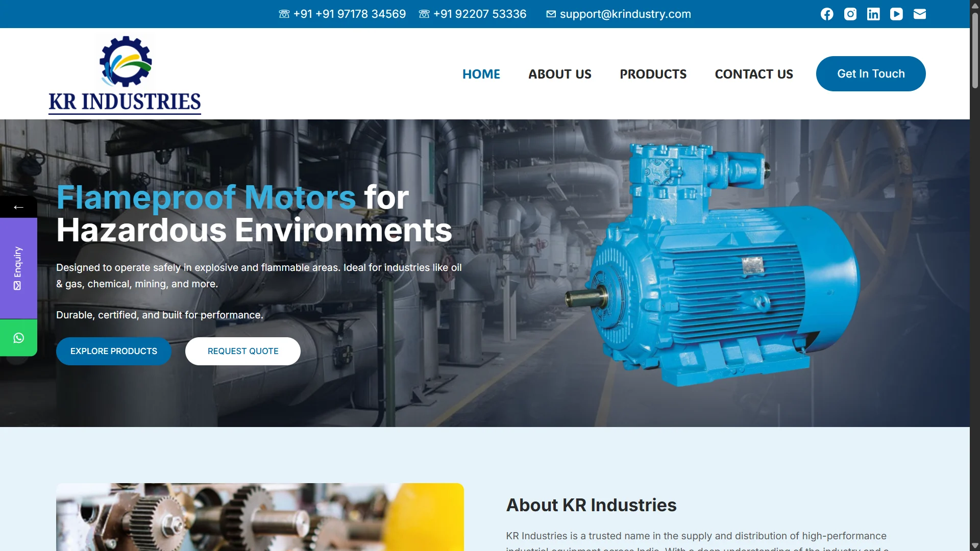
Task: Click the mail envelope icon in top bar
Action: click(x=920, y=14)
